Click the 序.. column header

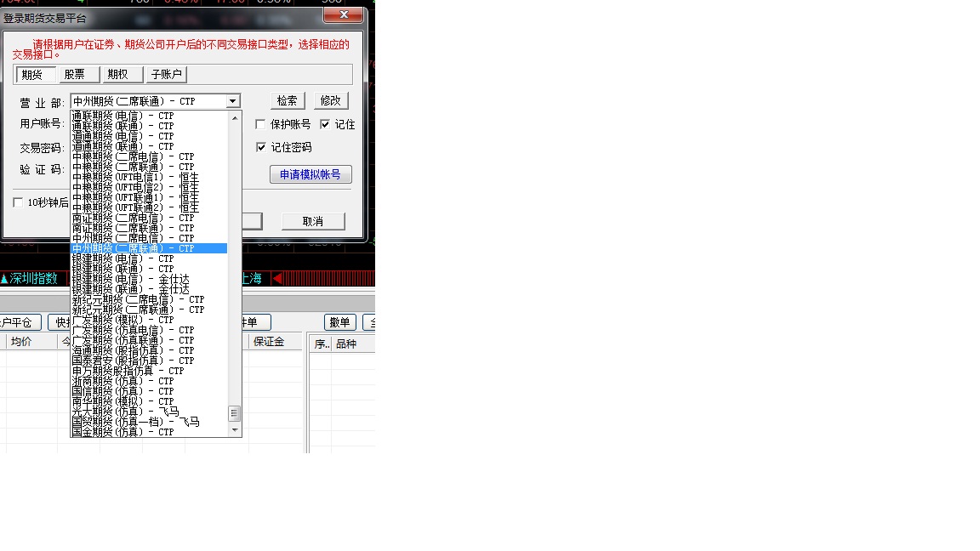point(322,344)
